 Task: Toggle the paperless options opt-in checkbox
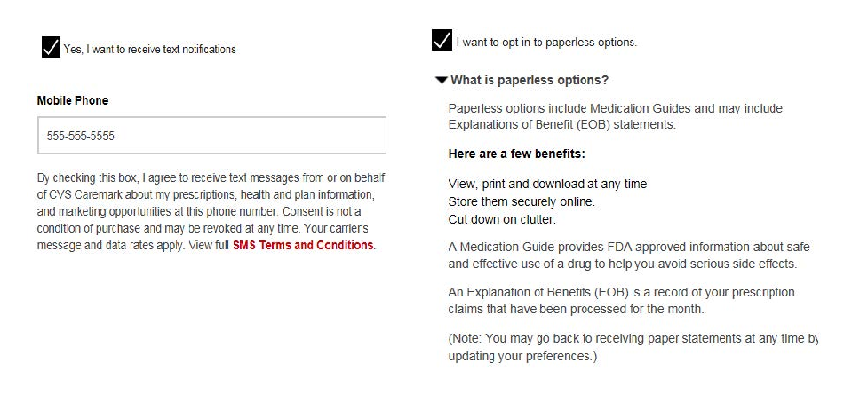[442, 41]
